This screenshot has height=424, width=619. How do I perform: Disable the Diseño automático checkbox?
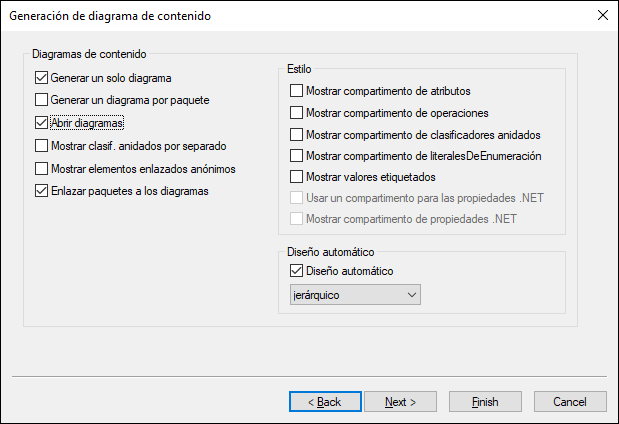pos(296,270)
